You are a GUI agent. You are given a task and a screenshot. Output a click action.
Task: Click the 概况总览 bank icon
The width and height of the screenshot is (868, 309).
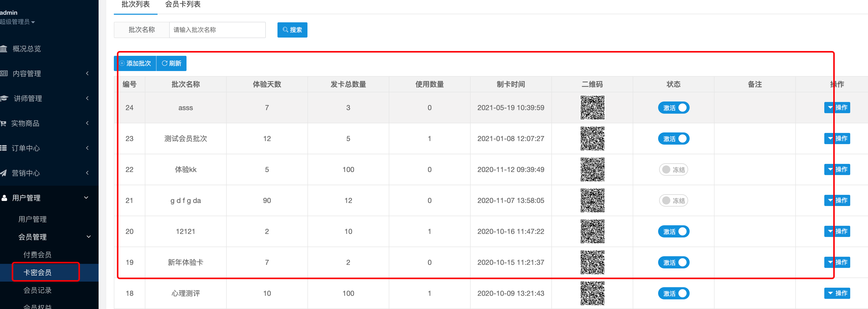click(4, 49)
